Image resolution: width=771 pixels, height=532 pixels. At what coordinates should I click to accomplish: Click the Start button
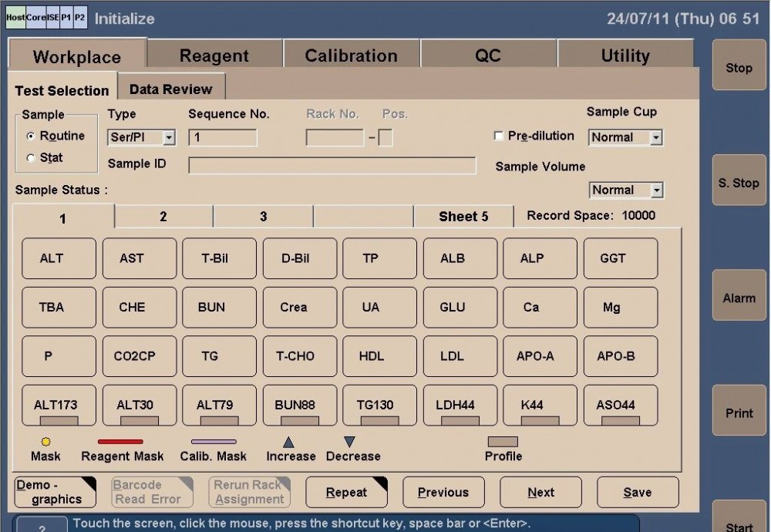coord(739,517)
